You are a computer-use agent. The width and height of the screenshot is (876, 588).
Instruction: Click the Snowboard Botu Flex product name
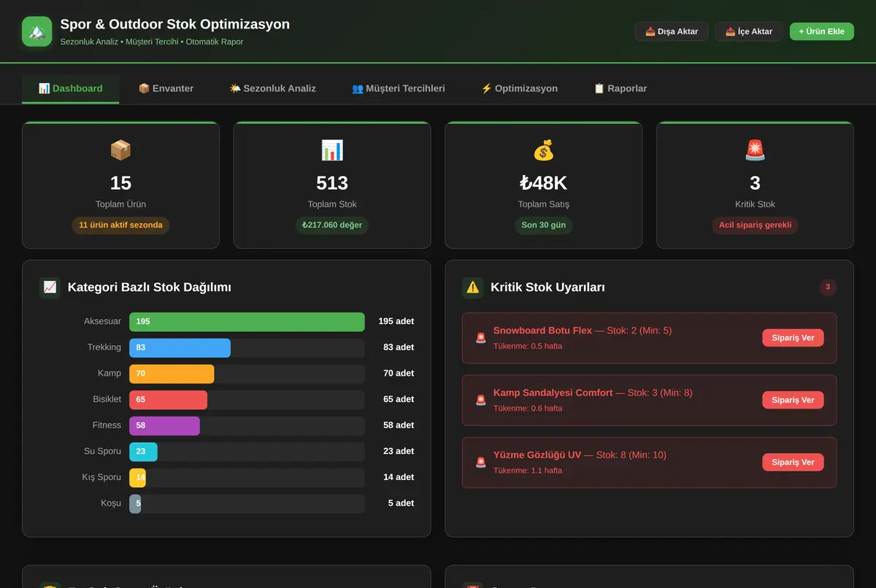tap(542, 330)
